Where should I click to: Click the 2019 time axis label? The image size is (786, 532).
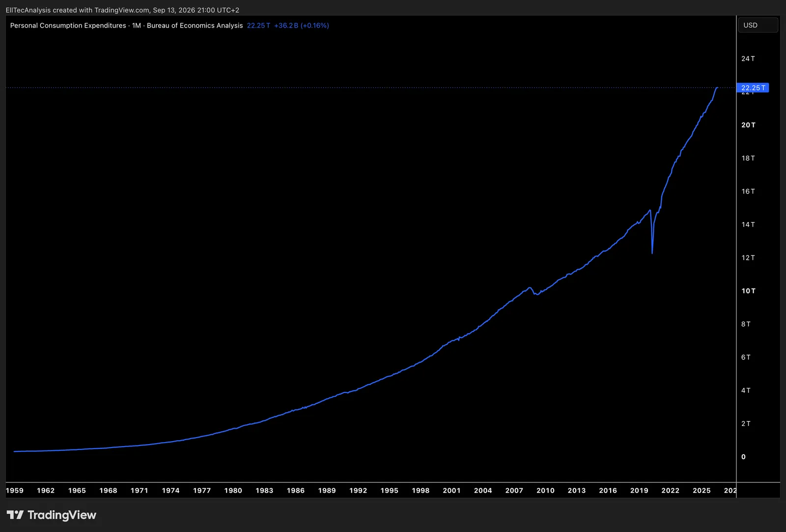point(639,490)
